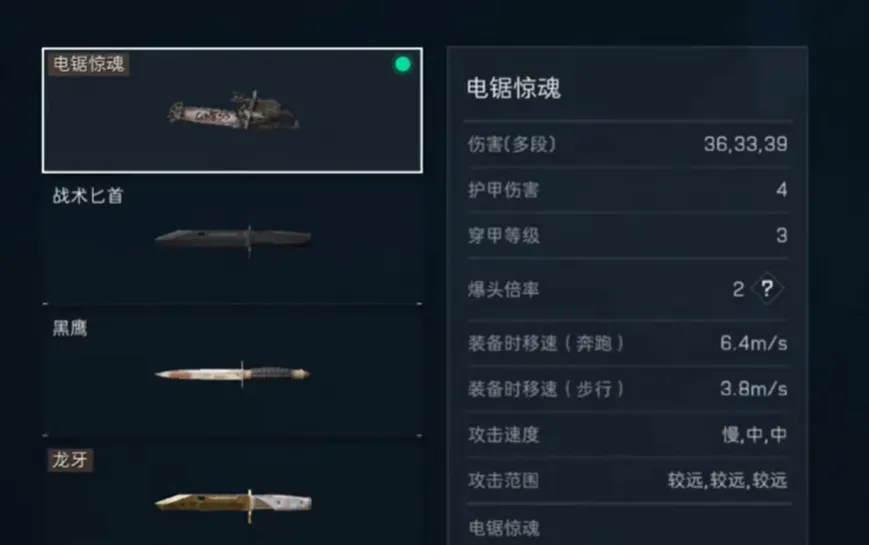Screen dimensions: 869x545
Task: Choose the 战术匕首 name text
Action: coord(88,195)
